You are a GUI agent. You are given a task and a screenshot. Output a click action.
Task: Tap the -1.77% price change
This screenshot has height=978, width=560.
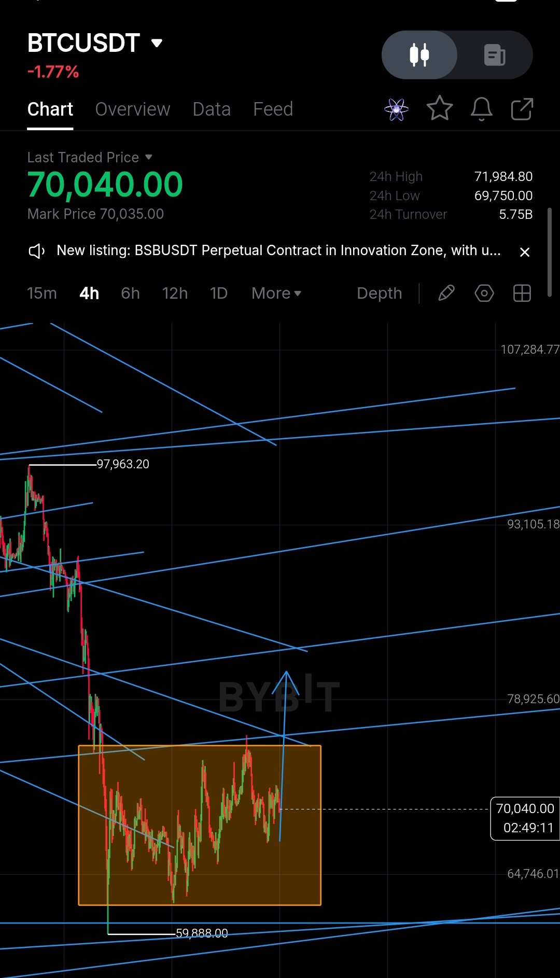[53, 72]
